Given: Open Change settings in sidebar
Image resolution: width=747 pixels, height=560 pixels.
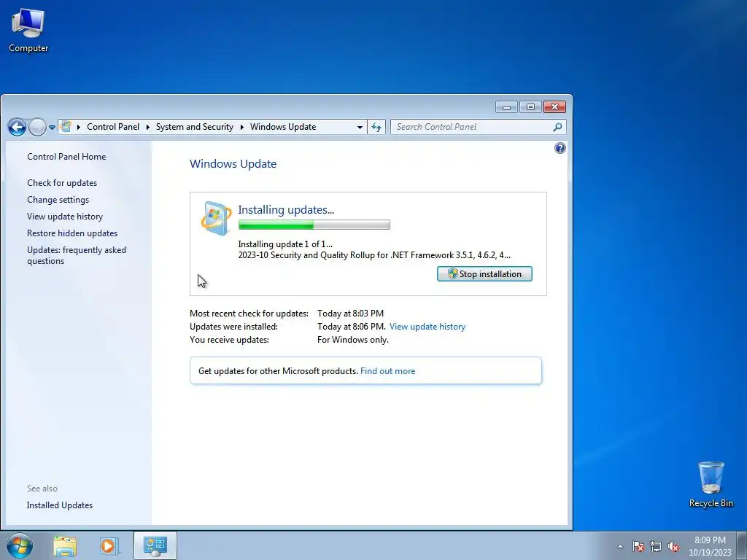Looking at the screenshot, I should click(58, 200).
